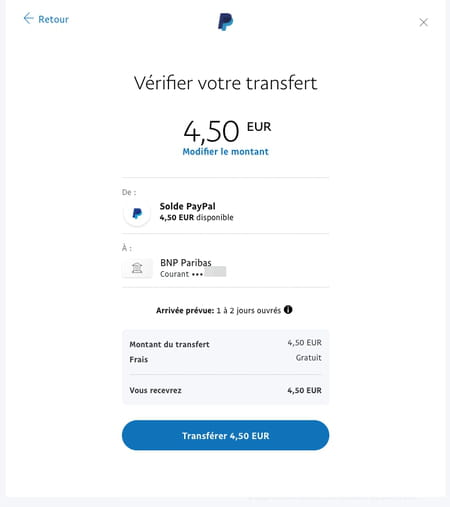Close the transfer dialog with the X
This screenshot has height=507, width=450.
pyautogui.click(x=423, y=22)
